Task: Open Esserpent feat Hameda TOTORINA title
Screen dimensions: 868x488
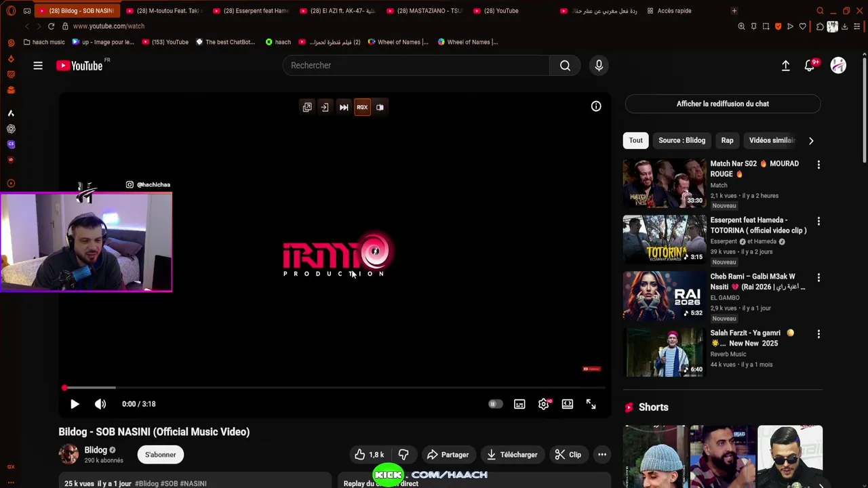Action: 758,225
